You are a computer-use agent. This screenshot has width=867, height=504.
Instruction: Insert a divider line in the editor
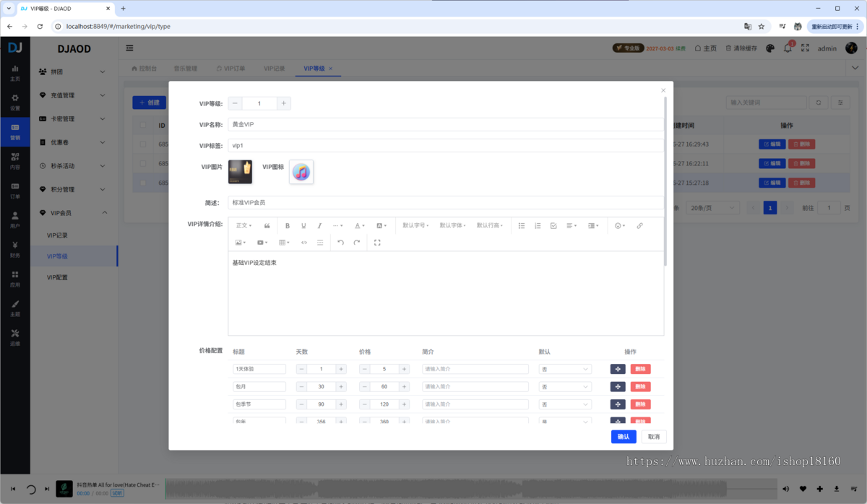click(x=320, y=243)
